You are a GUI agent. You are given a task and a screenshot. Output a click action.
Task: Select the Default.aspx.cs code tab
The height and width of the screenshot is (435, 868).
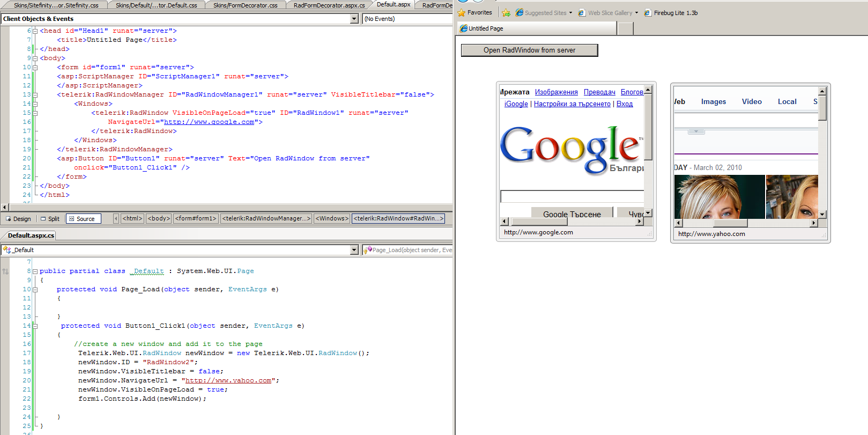tap(31, 235)
